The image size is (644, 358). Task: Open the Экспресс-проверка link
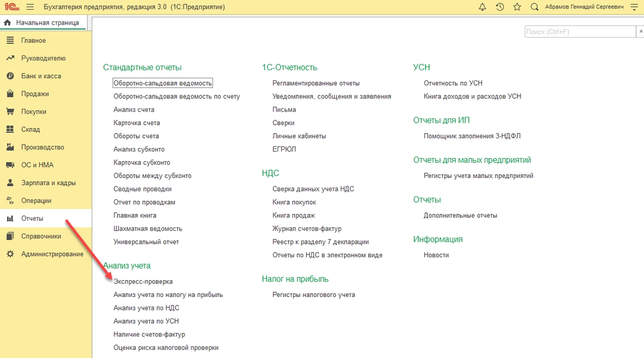[143, 281]
